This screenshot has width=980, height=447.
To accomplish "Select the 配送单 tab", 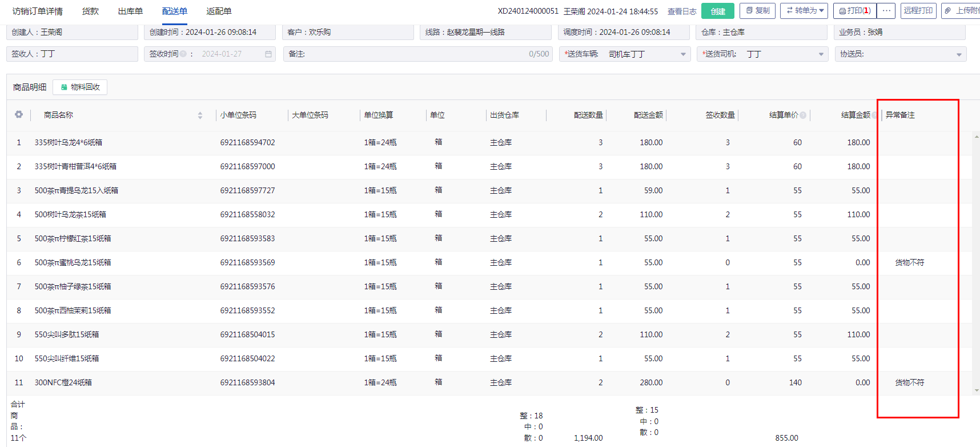I will click(175, 11).
